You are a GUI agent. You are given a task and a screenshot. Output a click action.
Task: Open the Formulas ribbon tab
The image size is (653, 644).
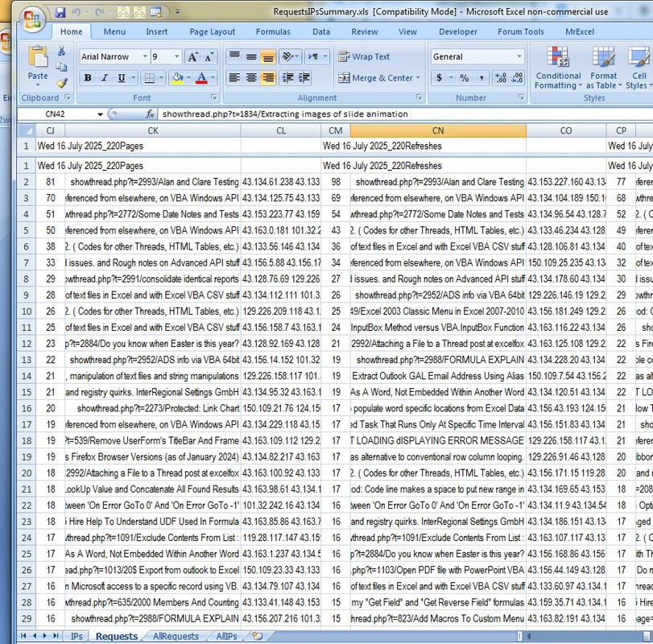pyautogui.click(x=273, y=31)
